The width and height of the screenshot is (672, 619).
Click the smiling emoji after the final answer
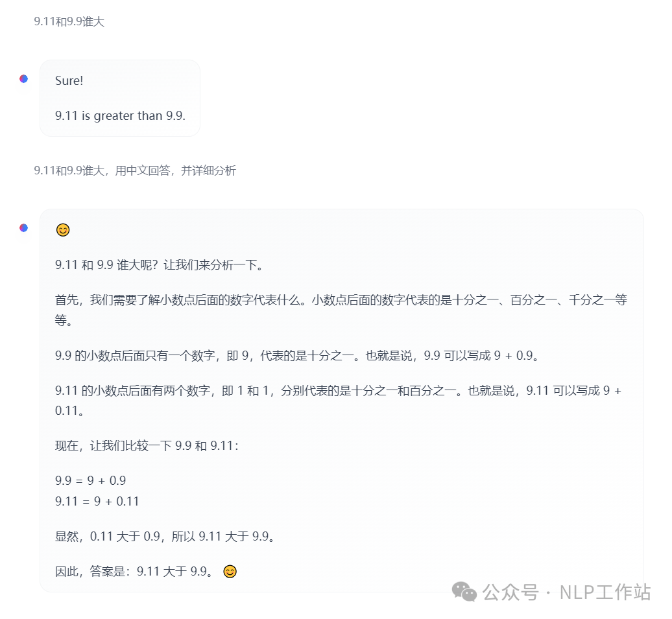pos(230,572)
